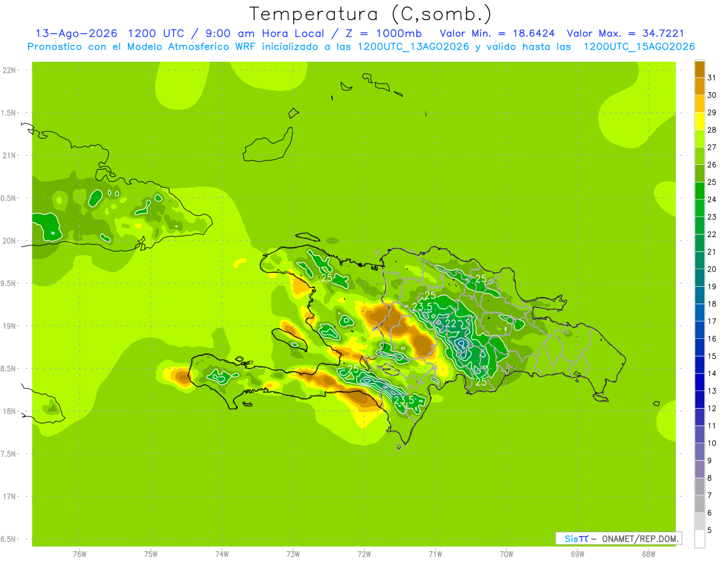Viewport: 728px width, 562px height.
Task: Pick the legend swatch between 24 and 25
Action: pyautogui.click(x=699, y=190)
